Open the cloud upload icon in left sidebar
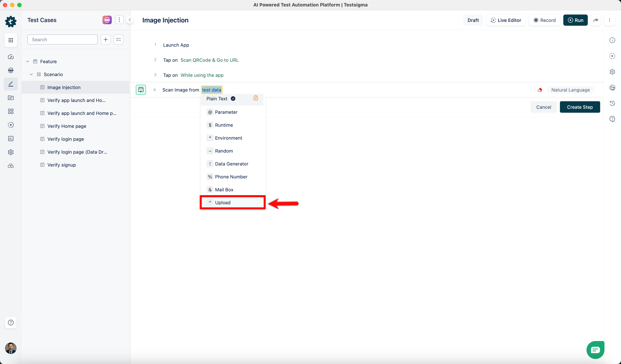Screen dimensions: 621x364 (11, 166)
